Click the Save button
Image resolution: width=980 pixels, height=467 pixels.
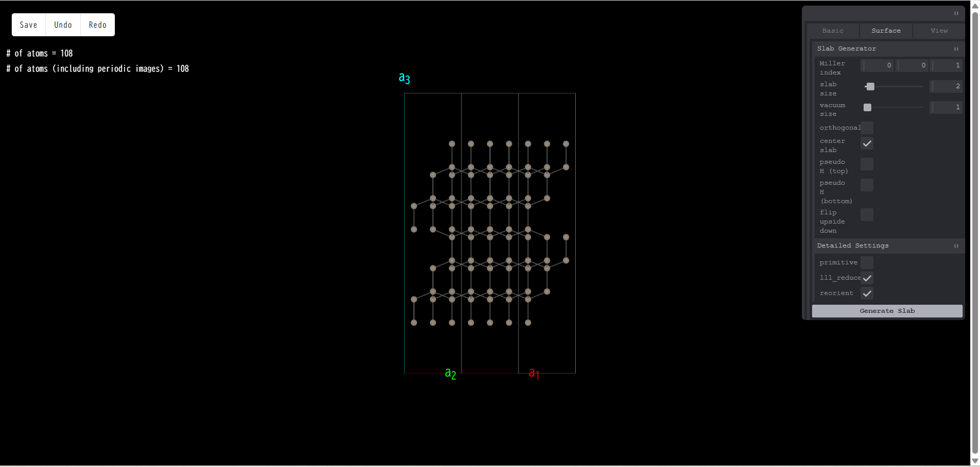pyautogui.click(x=28, y=24)
